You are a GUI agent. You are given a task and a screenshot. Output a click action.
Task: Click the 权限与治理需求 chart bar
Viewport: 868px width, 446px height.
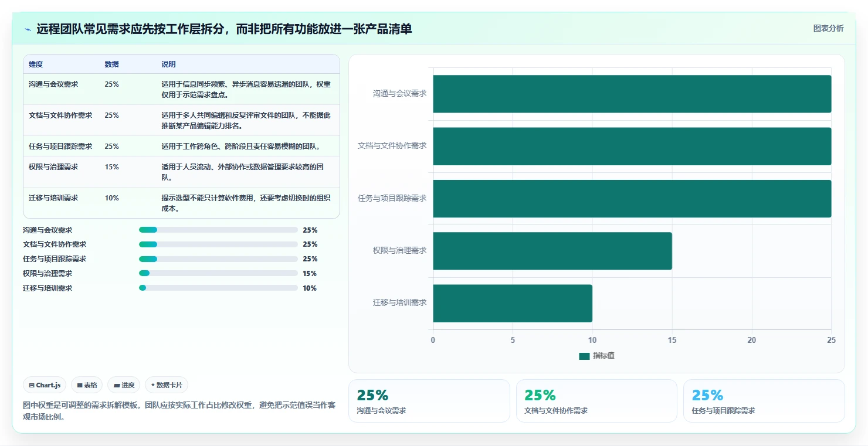tap(552, 251)
